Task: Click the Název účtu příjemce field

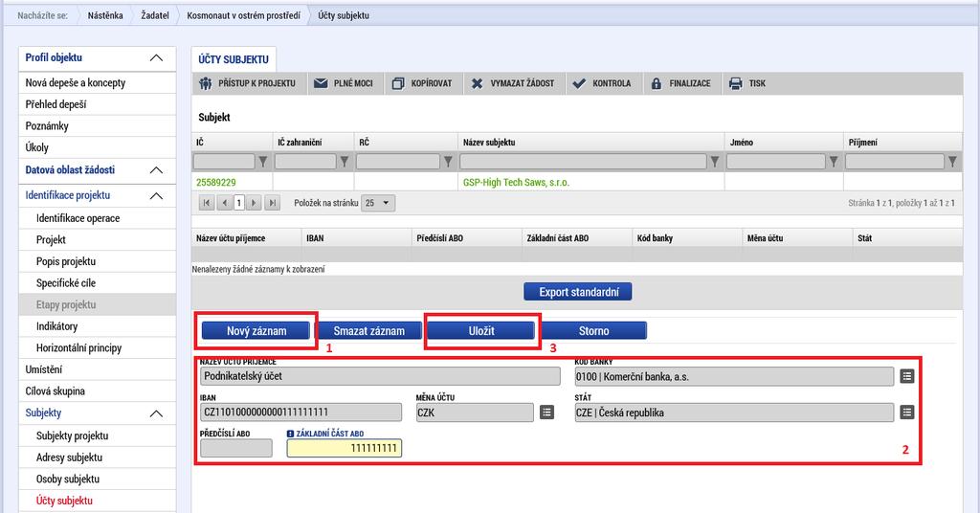Action: 380,376
